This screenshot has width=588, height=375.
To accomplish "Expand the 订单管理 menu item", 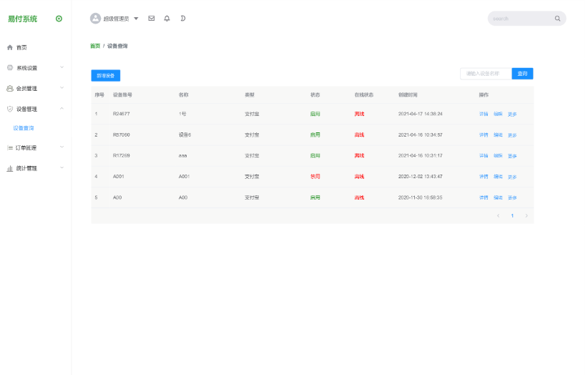I will pos(35,148).
